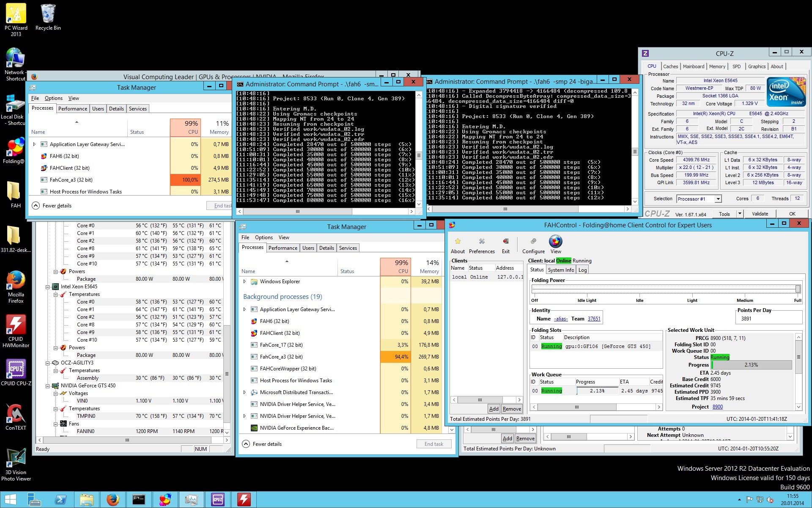Expand Application Layer Gateway row in top Task Manager

coord(34,144)
